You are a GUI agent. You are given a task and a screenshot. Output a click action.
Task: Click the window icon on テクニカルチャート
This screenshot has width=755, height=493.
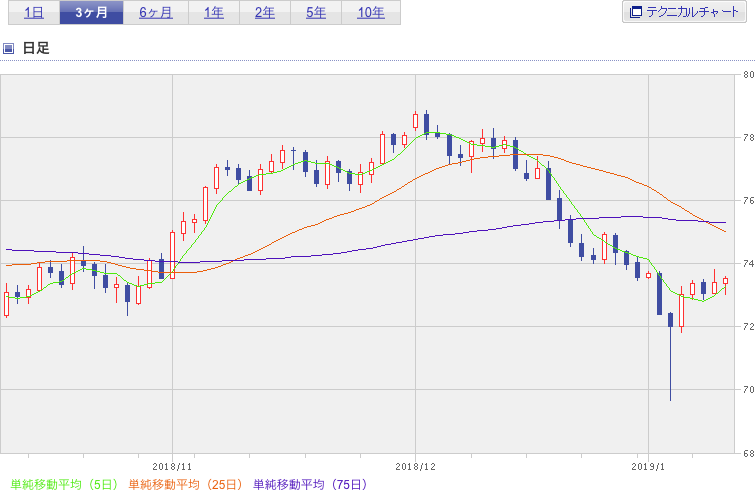coord(636,12)
